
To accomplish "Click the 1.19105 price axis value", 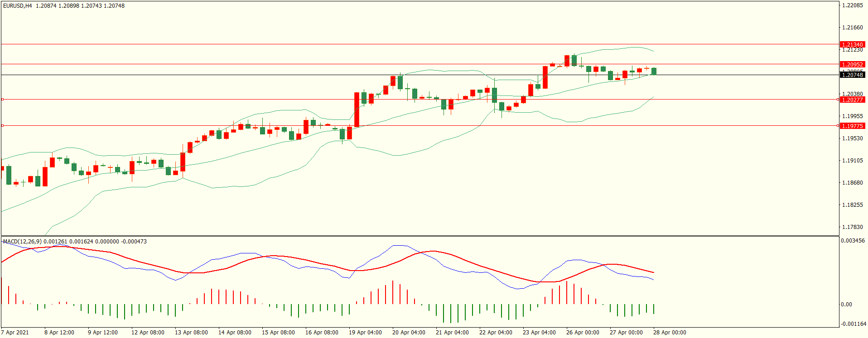I will (852, 161).
